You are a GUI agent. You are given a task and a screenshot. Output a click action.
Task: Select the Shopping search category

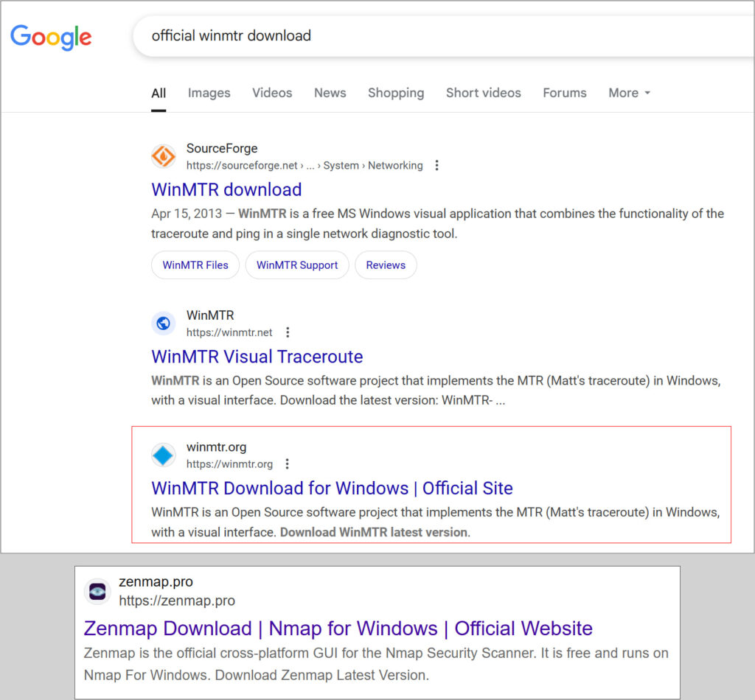[396, 93]
